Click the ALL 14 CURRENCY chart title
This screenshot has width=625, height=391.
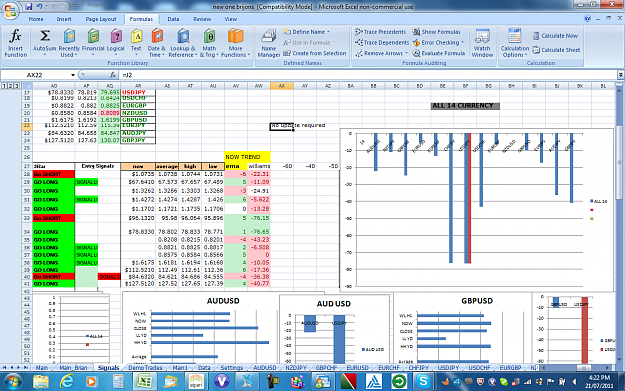click(465, 106)
